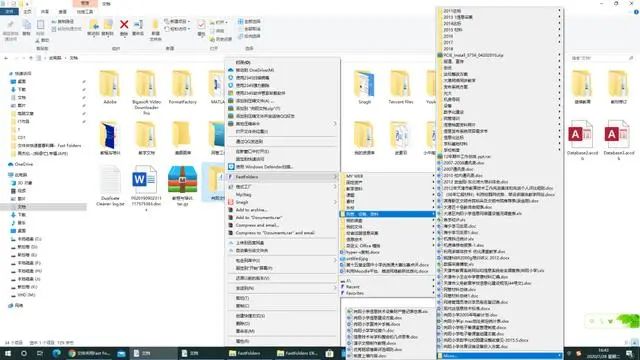Open the Tencent Files folder
Viewport: 640px width, 360px height.
[x=401, y=87]
